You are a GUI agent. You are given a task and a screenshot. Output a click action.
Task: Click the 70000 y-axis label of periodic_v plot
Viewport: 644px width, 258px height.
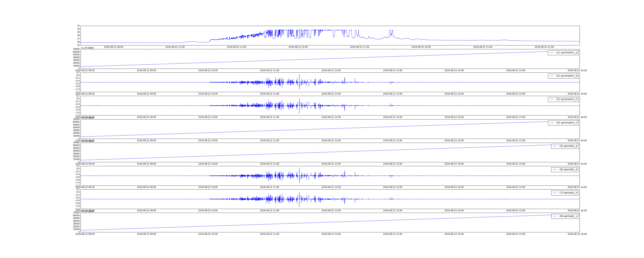coord(77,213)
